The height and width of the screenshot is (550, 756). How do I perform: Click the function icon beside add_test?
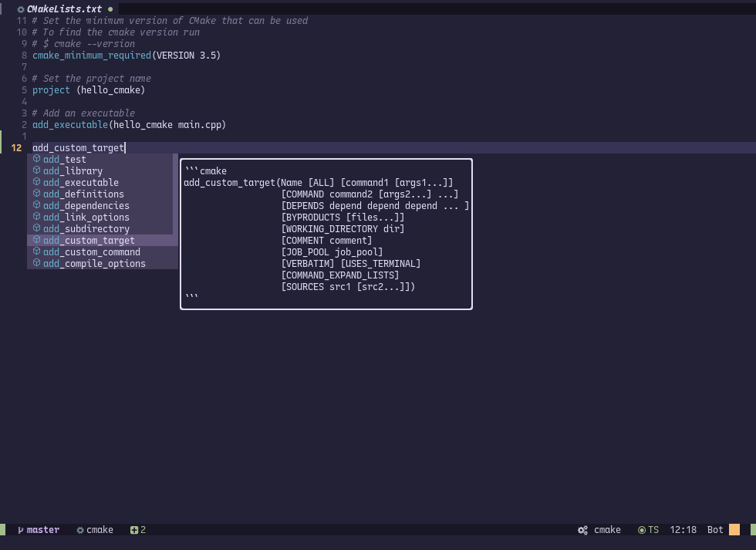point(36,159)
